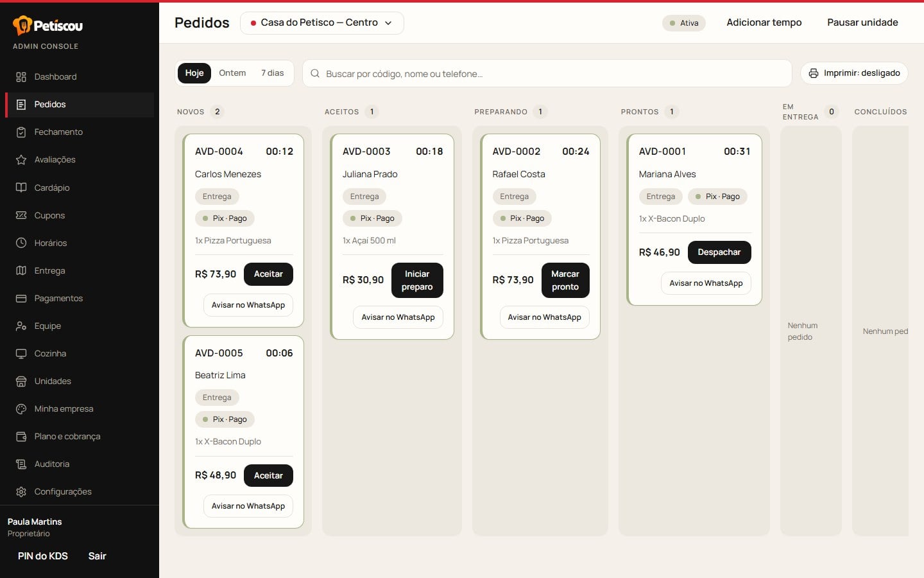Click Avisar no WhatsApp for Mariana Alves
Screen dimensions: 924x578
(706, 283)
